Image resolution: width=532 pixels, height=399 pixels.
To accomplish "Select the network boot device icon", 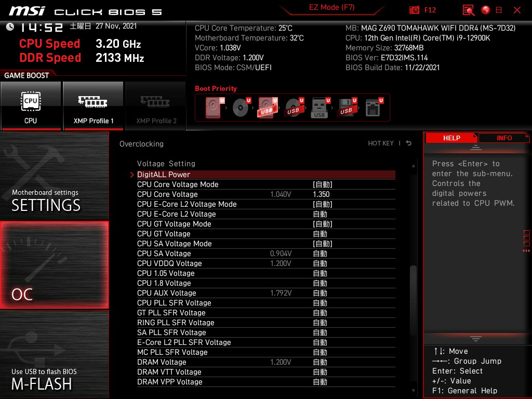I will point(374,108).
